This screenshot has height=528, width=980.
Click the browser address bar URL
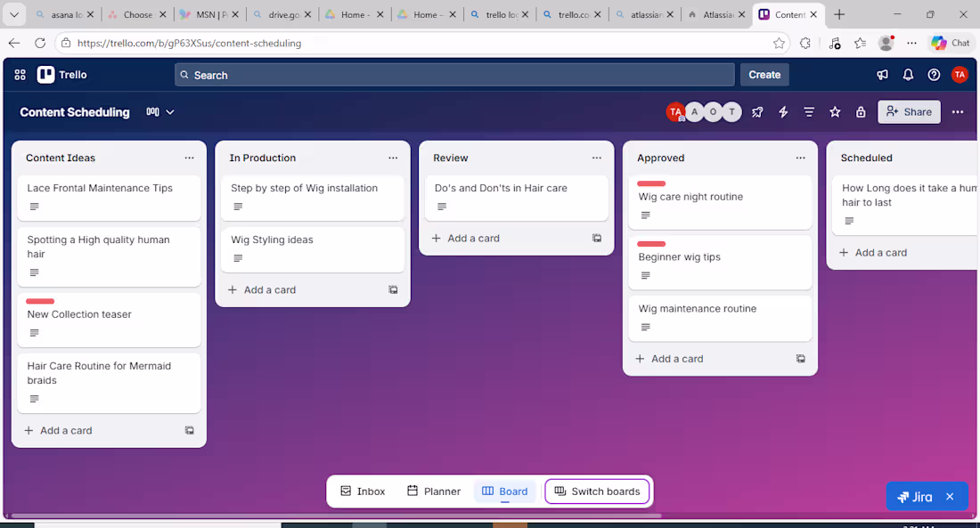coord(190,43)
